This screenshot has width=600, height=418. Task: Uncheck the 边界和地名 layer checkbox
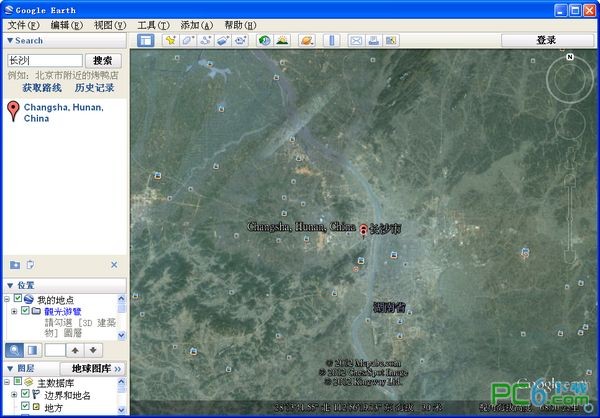click(25, 394)
